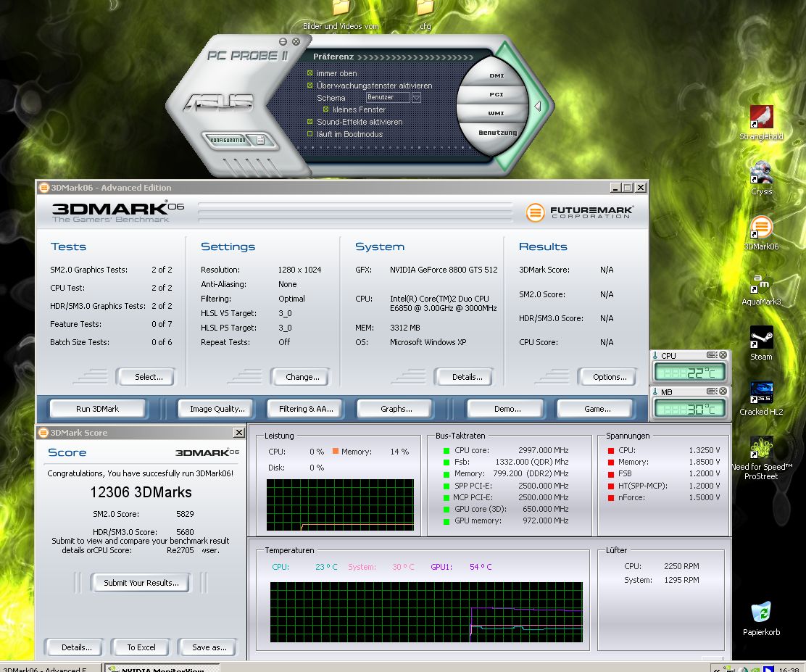
Task: Open the 'Bilder und Videos vom' folder
Action: tap(341, 17)
